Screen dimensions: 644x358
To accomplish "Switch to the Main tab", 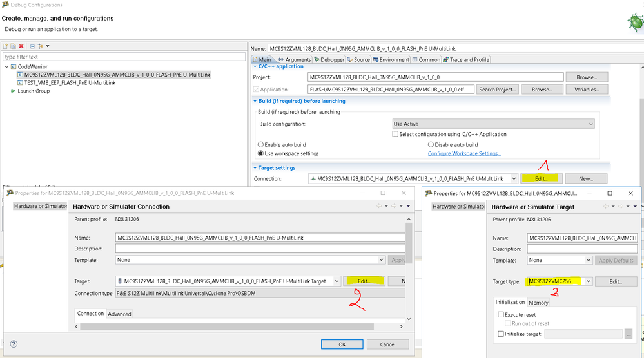I will (262, 59).
